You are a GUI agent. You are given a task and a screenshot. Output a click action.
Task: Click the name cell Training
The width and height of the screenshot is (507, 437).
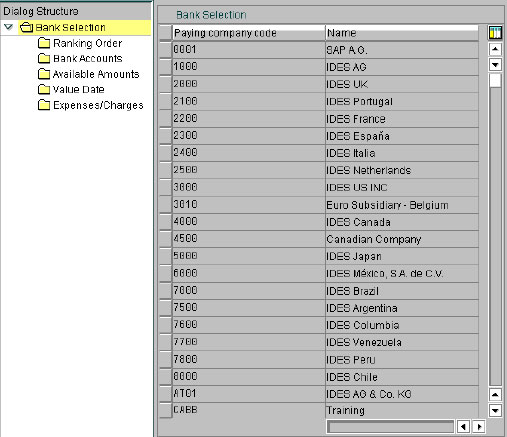402,410
